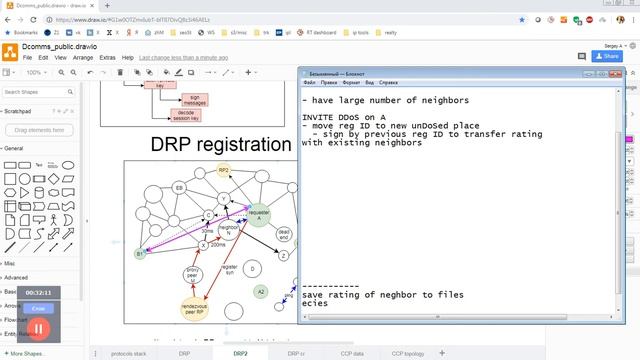Open the connection arrow style dropdown
Viewport: 640px width, 360px height.
click(210, 72)
